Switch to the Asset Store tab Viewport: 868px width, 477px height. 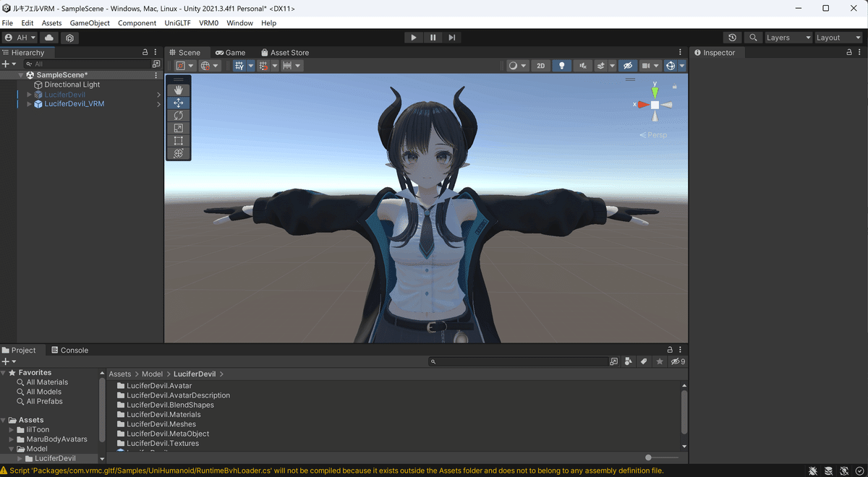[285, 53]
